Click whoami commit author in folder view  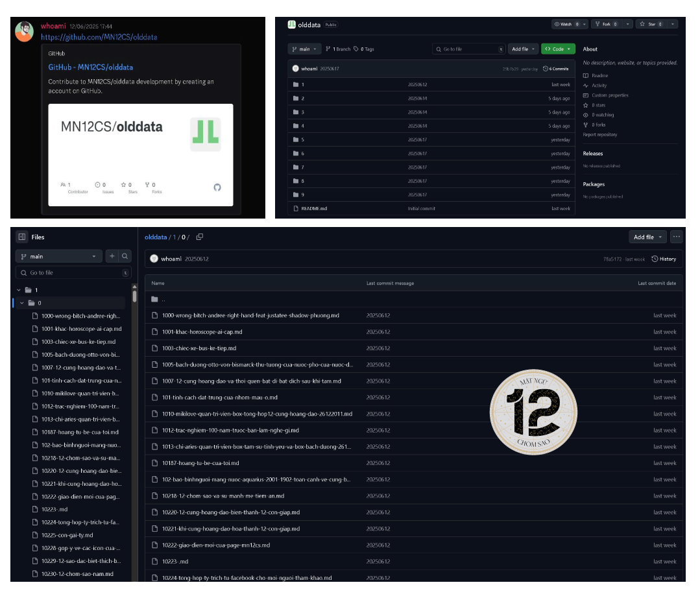click(171, 259)
